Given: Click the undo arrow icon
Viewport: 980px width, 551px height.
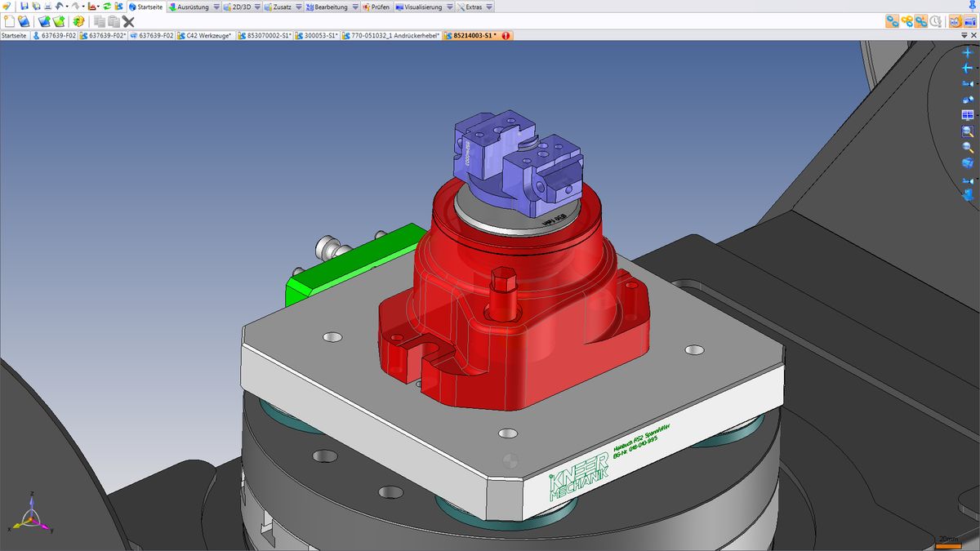Looking at the screenshot, I should pyautogui.click(x=60, y=7).
